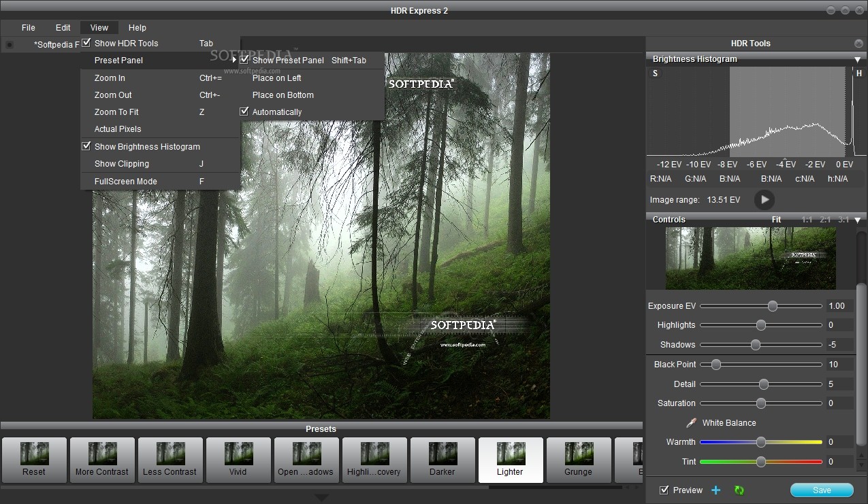
Task: Click the Exposure EV value field
Action: click(840, 306)
